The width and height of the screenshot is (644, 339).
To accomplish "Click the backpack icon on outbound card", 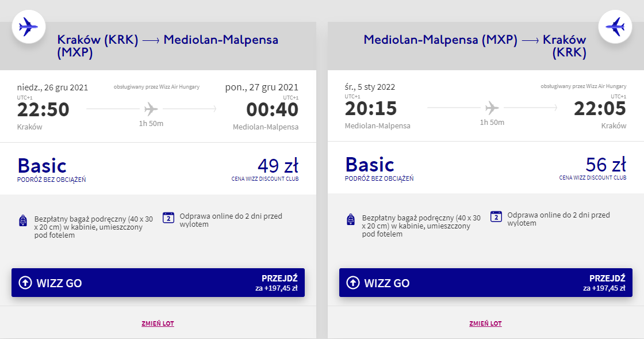I will [x=23, y=220].
